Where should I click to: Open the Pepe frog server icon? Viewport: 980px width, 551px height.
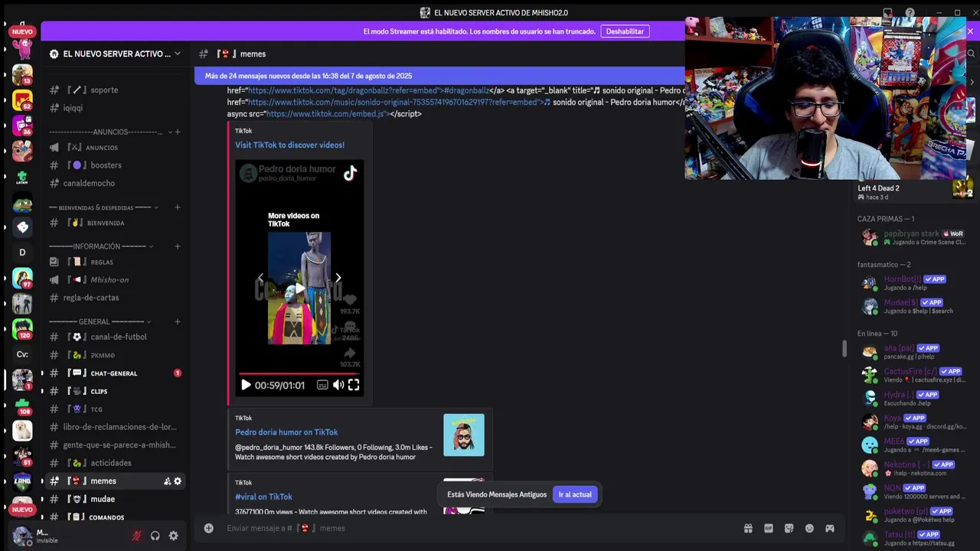22,204
